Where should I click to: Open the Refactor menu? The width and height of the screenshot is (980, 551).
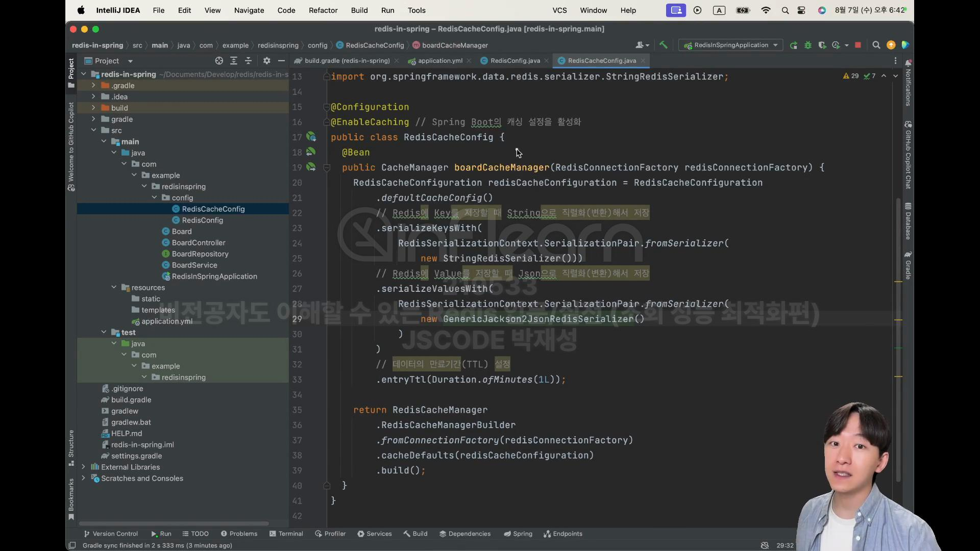[x=323, y=10]
